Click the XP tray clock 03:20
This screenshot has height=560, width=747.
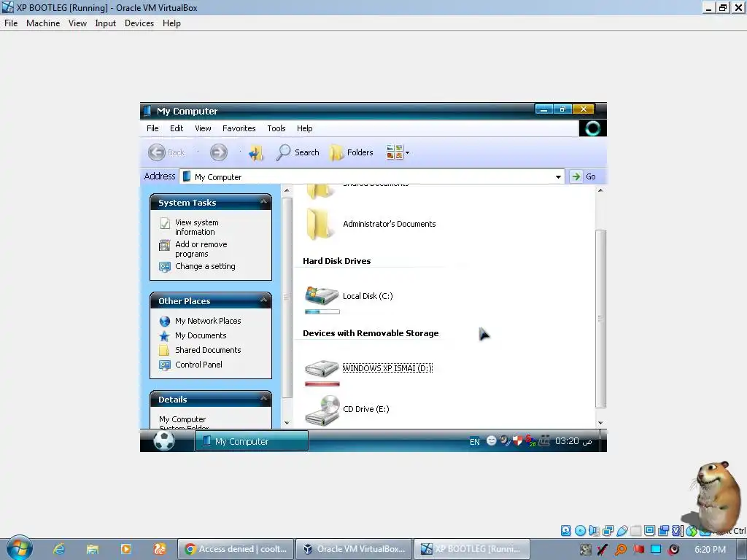point(573,441)
